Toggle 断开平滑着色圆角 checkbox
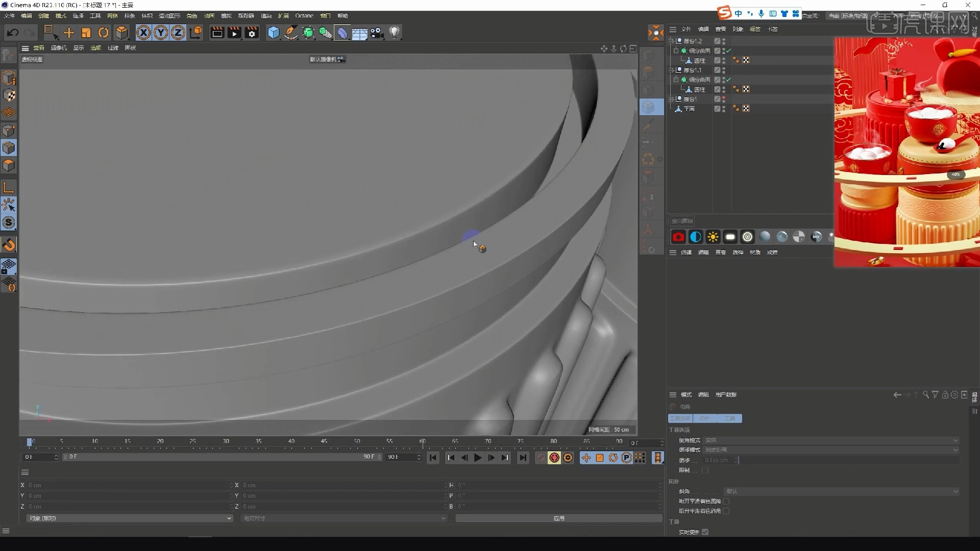 tap(726, 502)
